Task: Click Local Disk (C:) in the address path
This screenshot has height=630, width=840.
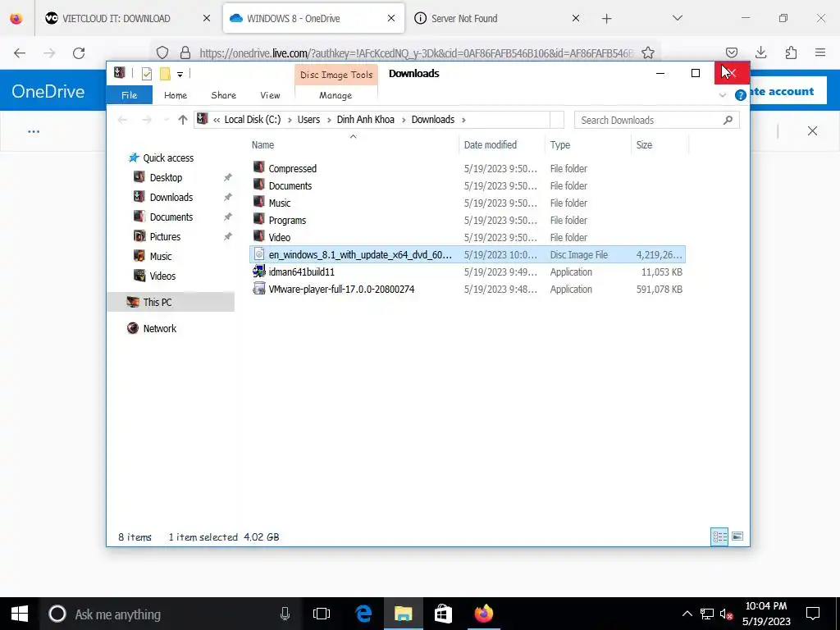Action: click(x=253, y=120)
